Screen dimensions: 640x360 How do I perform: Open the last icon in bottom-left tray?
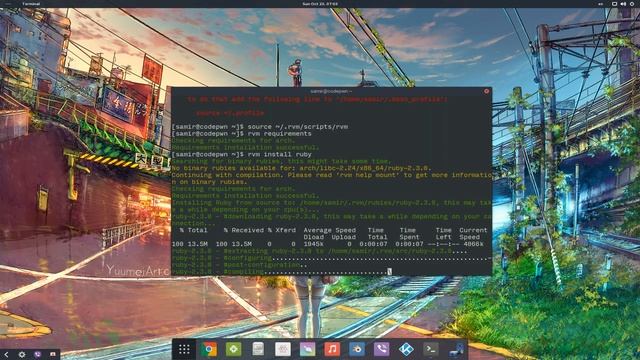point(53,354)
